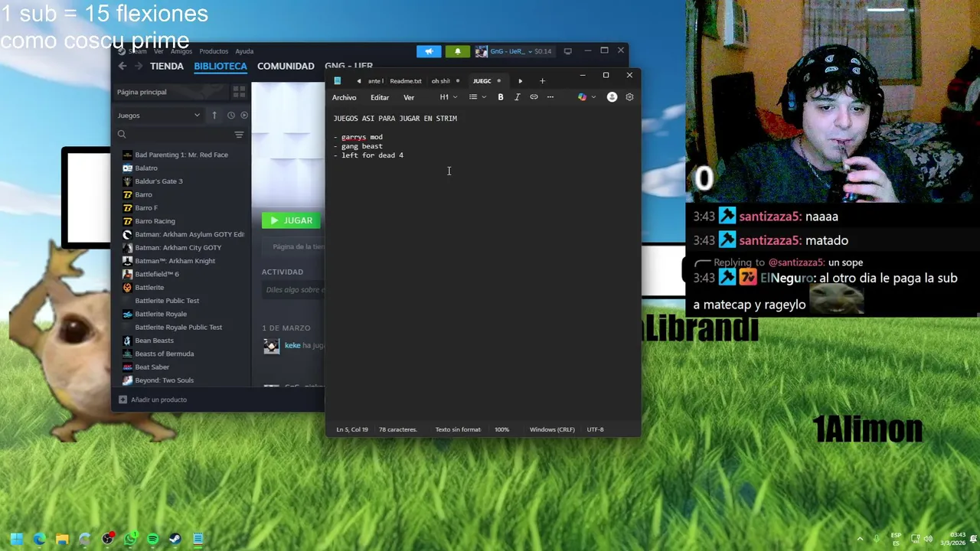Apply bold formatting in Notepad
The height and width of the screenshot is (551, 980).
click(501, 97)
